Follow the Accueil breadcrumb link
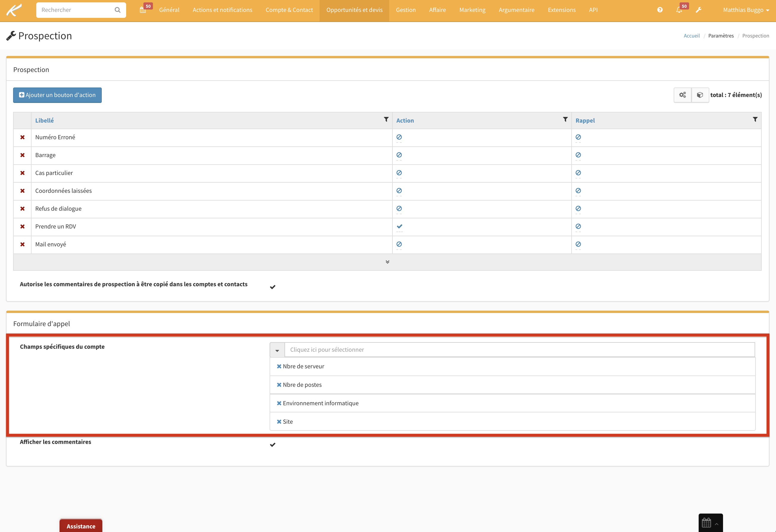Screen dimensions: 776x532 [691, 36]
